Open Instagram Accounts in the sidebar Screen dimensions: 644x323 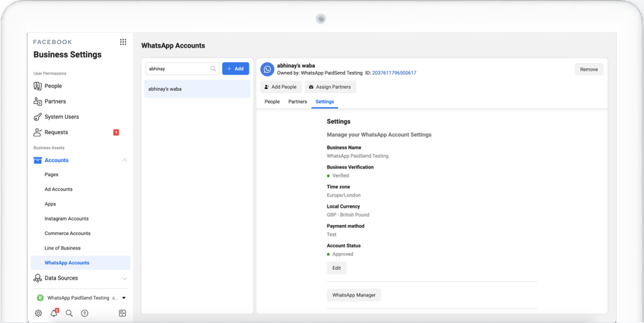tap(66, 219)
